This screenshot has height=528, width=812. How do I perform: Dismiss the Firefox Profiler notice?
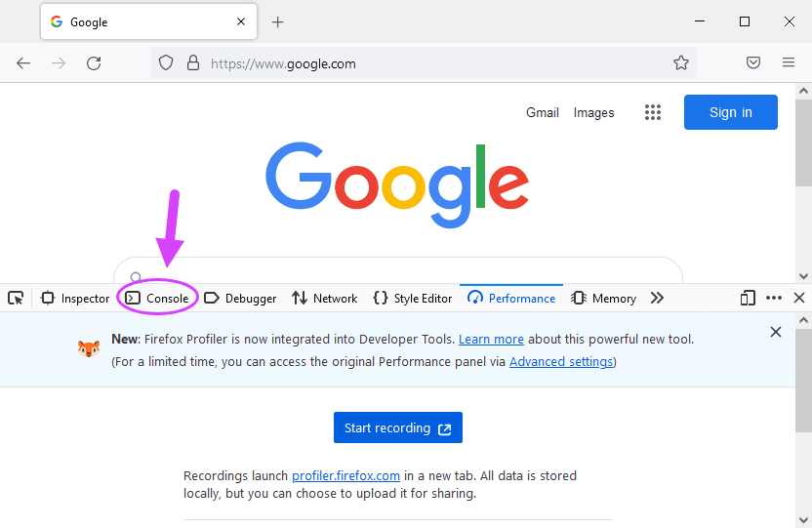tap(775, 332)
